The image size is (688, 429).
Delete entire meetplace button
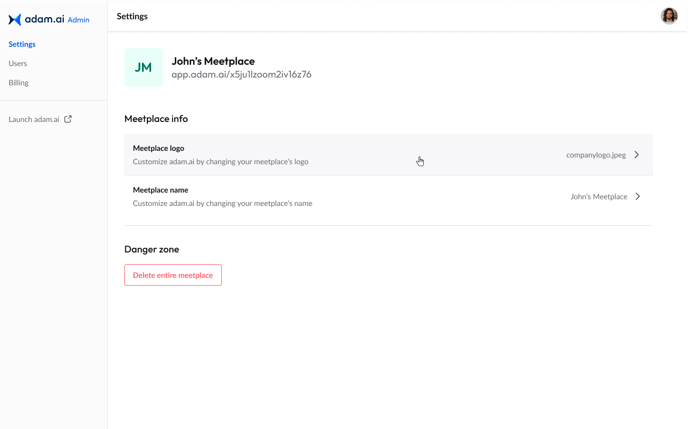[x=173, y=275]
